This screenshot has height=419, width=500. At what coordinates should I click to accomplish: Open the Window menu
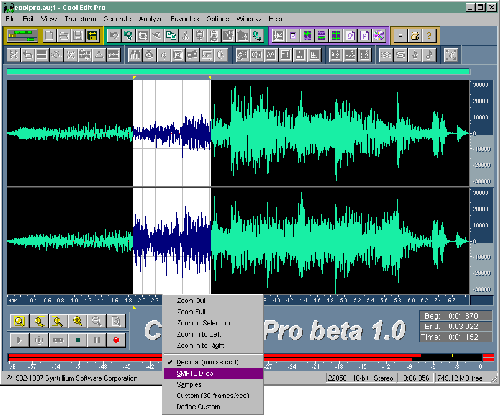(x=249, y=19)
